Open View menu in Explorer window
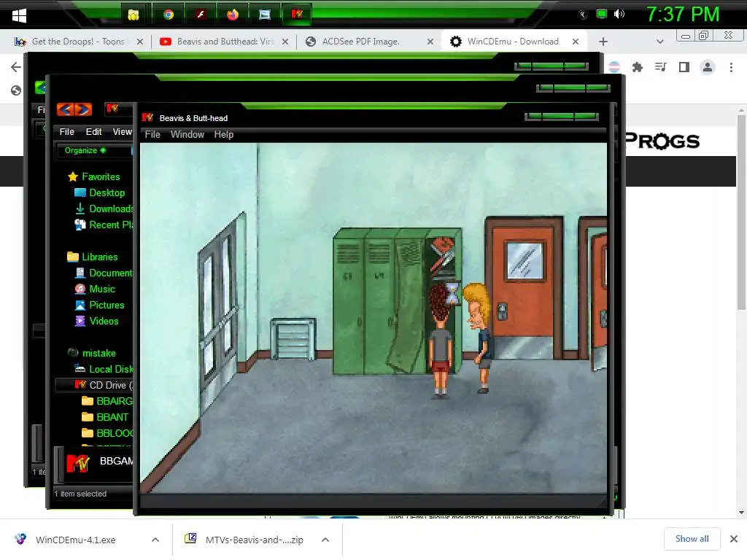 click(122, 132)
